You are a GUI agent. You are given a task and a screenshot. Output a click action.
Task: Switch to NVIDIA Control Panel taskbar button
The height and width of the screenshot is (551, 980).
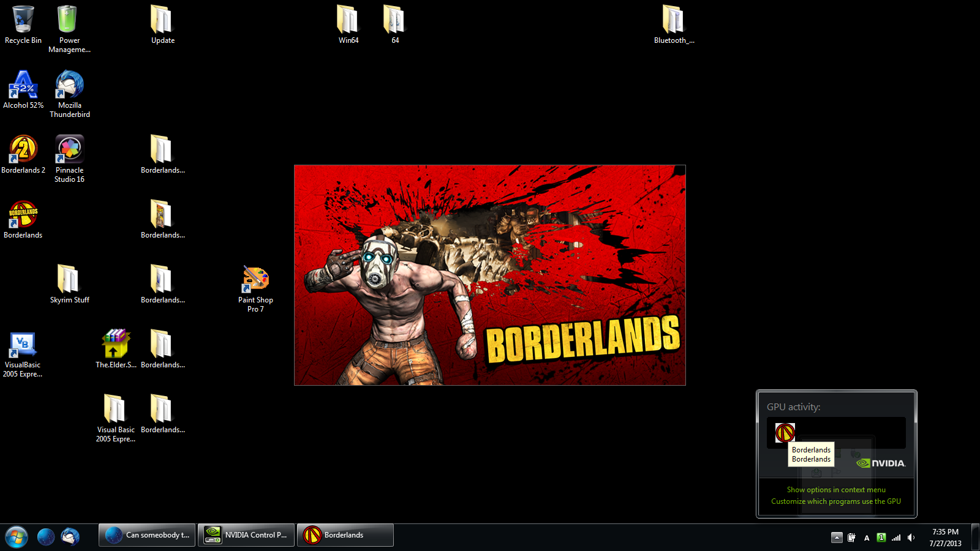pyautogui.click(x=246, y=535)
